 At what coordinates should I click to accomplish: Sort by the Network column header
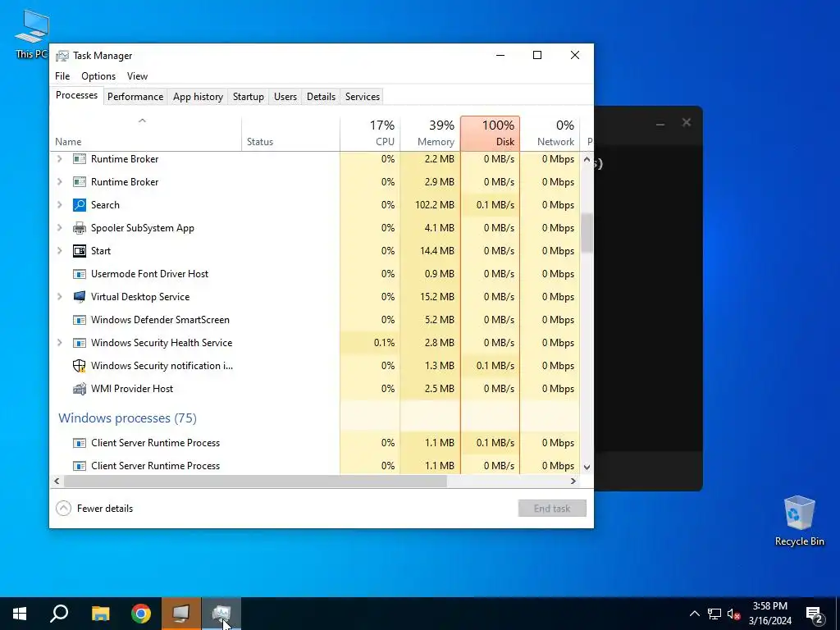(x=550, y=134)
